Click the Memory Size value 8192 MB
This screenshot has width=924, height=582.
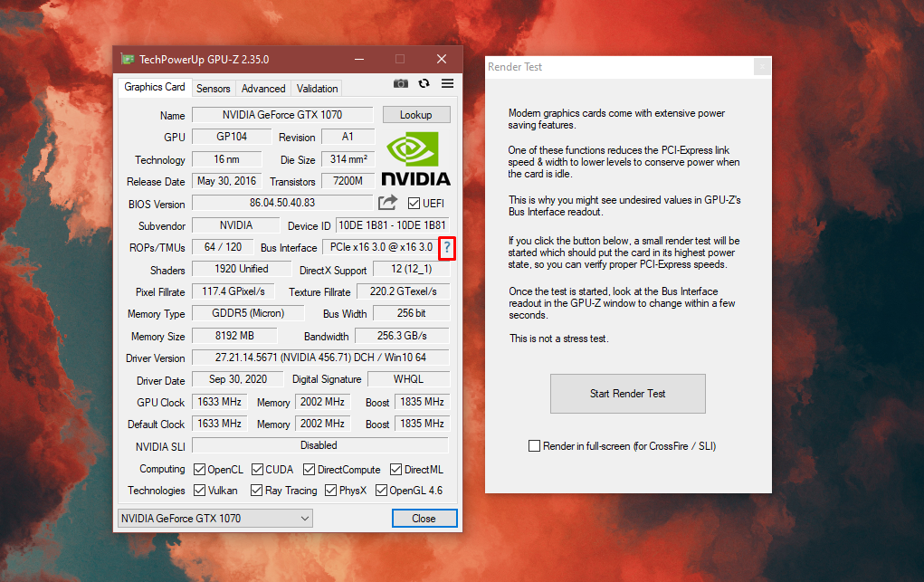(234, 336)
